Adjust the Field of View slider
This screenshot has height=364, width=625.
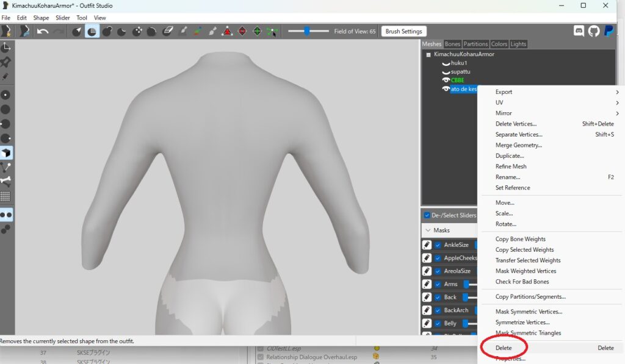[307, 31]
